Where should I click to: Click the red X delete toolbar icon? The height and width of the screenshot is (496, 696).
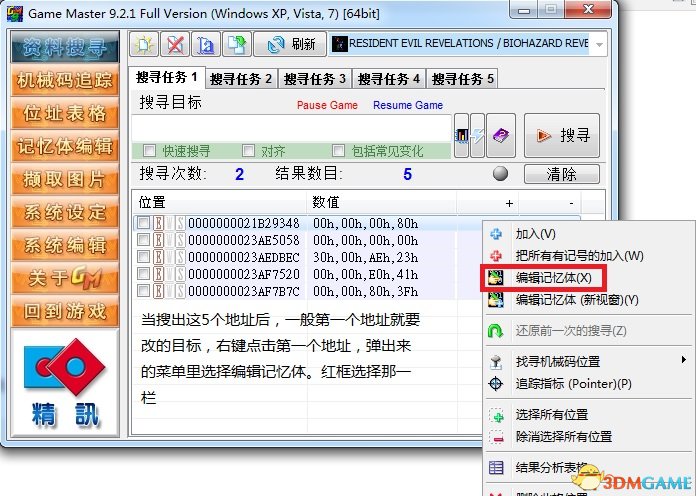click(x=175, y=44)
